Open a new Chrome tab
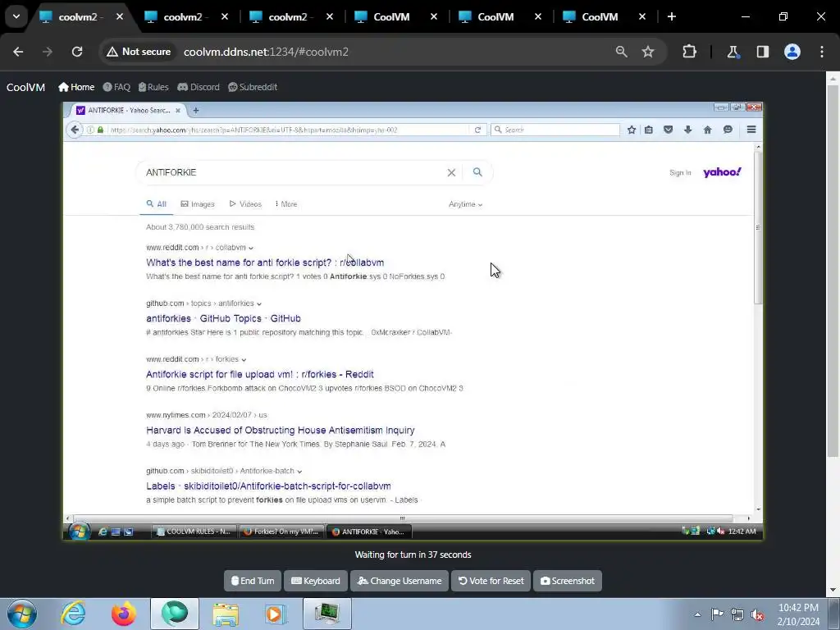The height and width of the screenshot is (630, 840). [672, 16]
